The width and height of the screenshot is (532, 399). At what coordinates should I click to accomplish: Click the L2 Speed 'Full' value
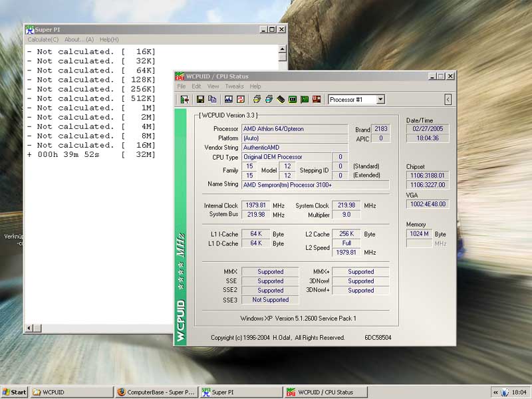pyautogui.click(x=346, y=243)
